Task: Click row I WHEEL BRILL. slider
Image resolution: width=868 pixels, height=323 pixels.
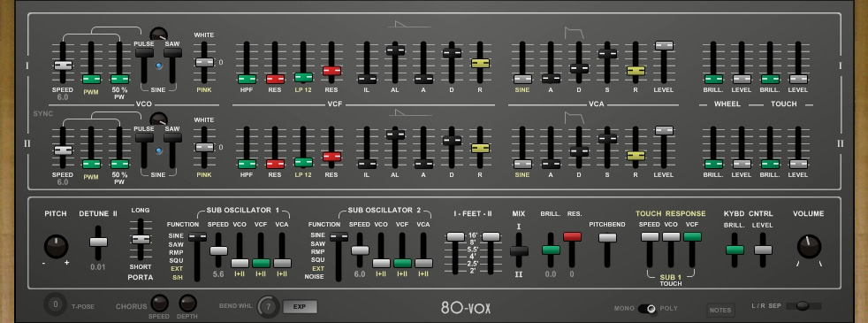Action: coord(713,80)
